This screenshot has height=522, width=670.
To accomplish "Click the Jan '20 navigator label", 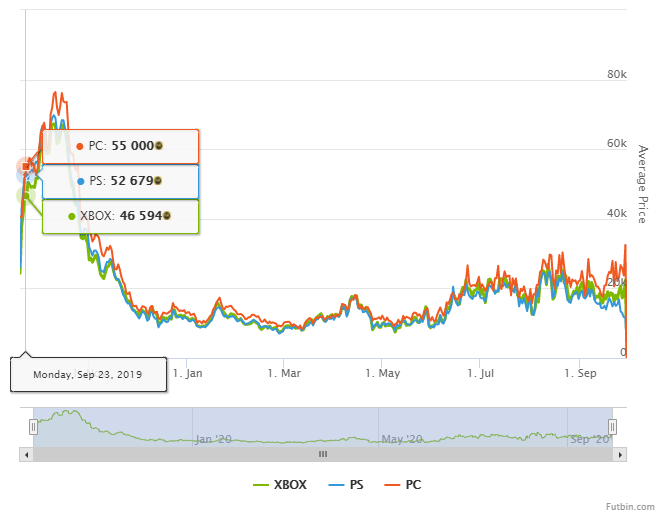I will click(213, 439).
